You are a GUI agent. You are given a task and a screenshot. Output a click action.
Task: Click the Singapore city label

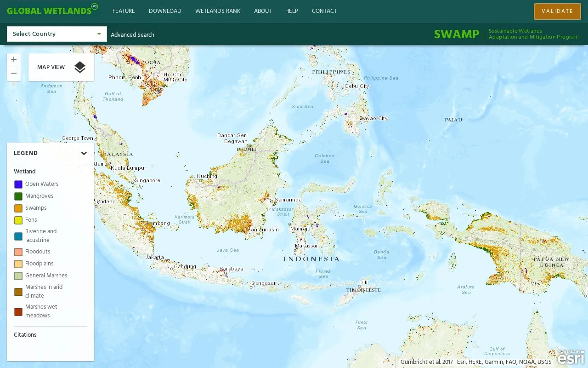[147, 180]
